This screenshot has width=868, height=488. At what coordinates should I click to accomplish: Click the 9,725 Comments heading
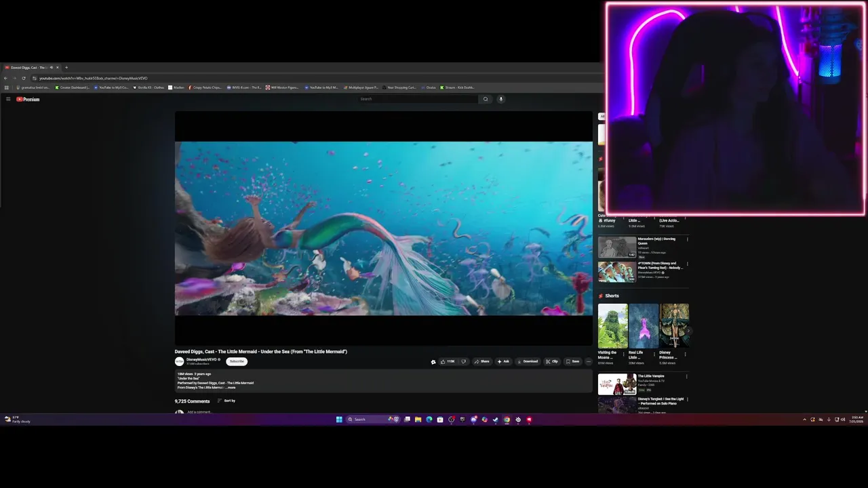pos(192,401)
